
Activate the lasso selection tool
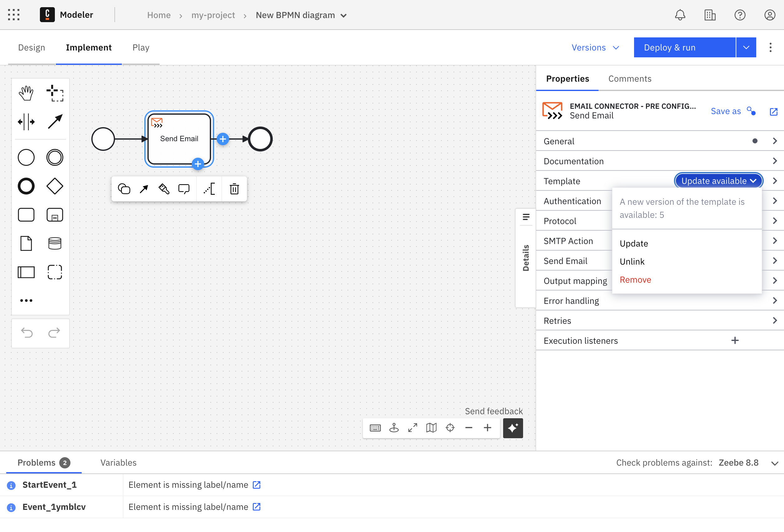(55, 93)
